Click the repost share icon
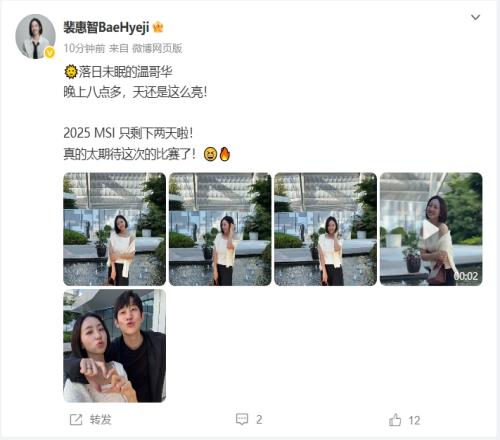Image resolution: width=500 pixels, height=440 pixels. coord(76,419)
